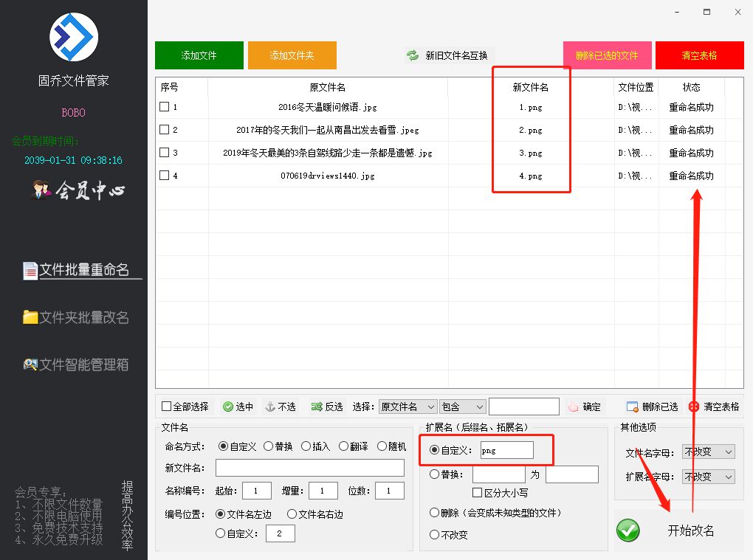The height and width of the screenshot is (560, 753).
Task: Click the 新旧文件名互换 swap icon
Action: (x=412, y=54)
